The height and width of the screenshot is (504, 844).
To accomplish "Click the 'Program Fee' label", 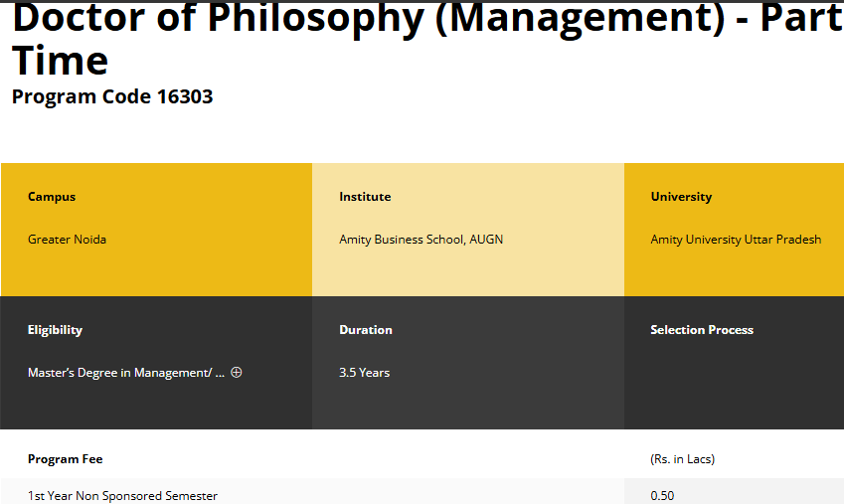I will (66, 459).
